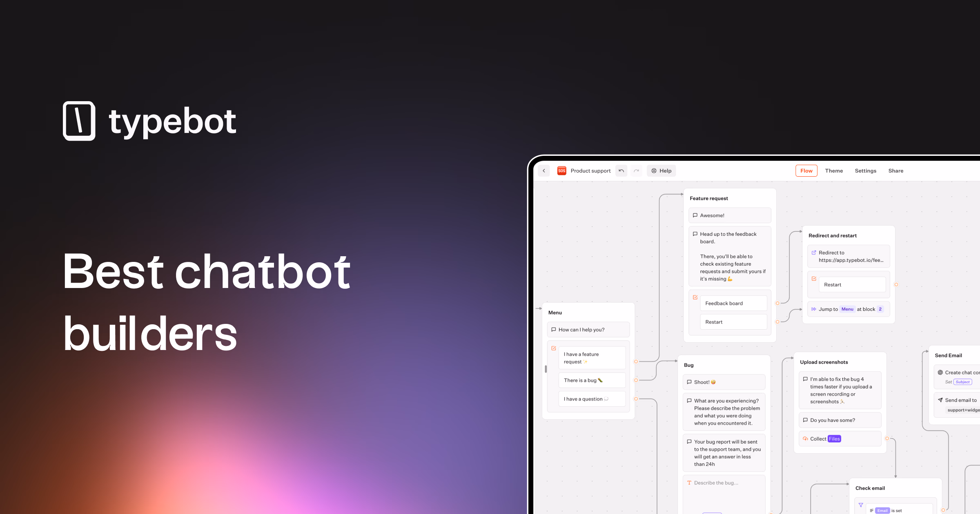Select the I have a feature request choice
The height and width of the screenshot is (514, 980).
point(592,358)
